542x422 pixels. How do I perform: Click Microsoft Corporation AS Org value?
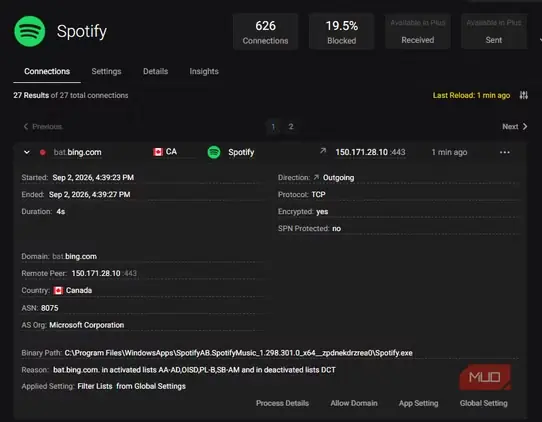pyautogui.click(x=87, y=325)
